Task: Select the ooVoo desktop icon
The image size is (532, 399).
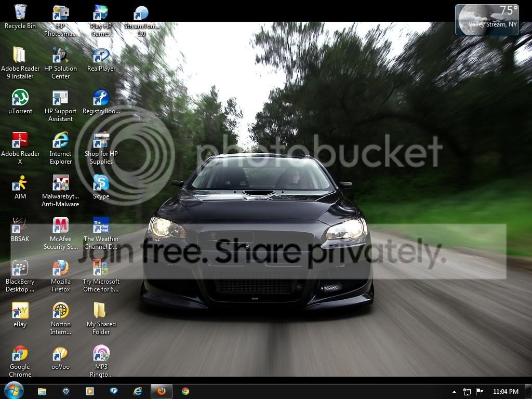Action: tap(60, 358)
